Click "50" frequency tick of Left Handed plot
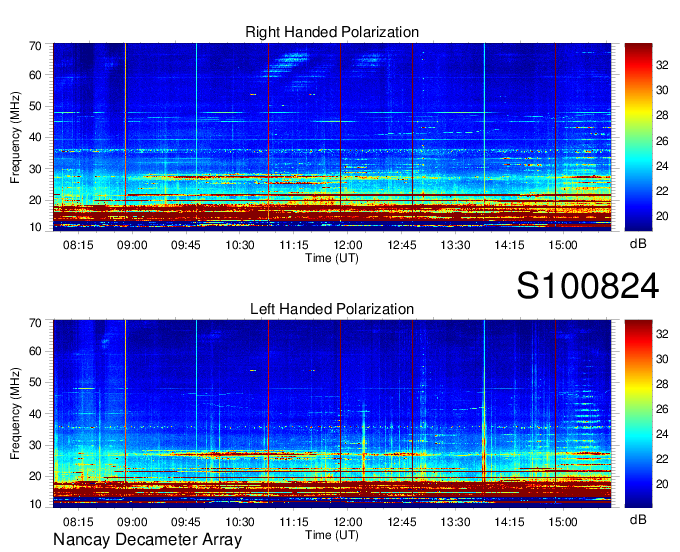Image resolution: width=680 pixels, height=552 pixels. (35, 382)
